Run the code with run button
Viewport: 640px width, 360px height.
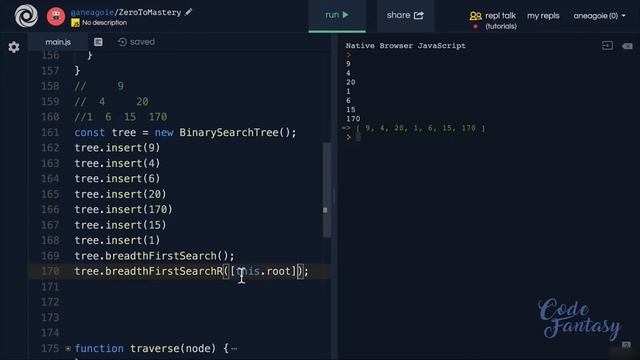click(x=337, y=16)
